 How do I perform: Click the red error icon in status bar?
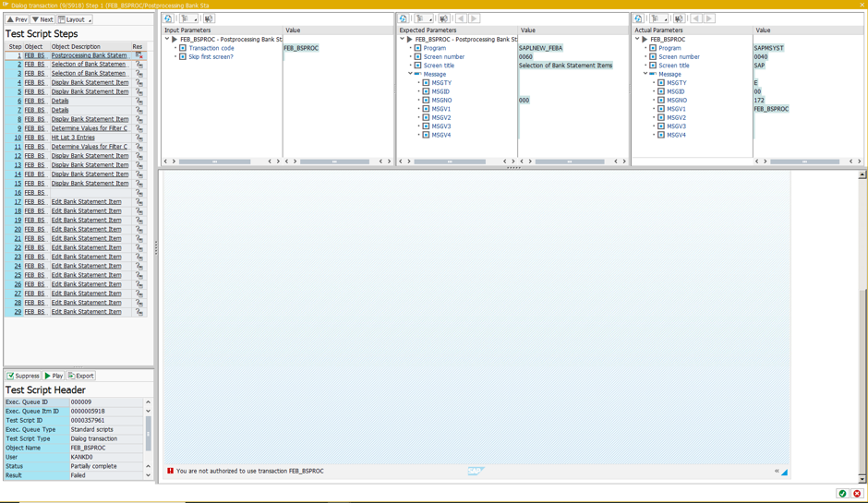170,471
